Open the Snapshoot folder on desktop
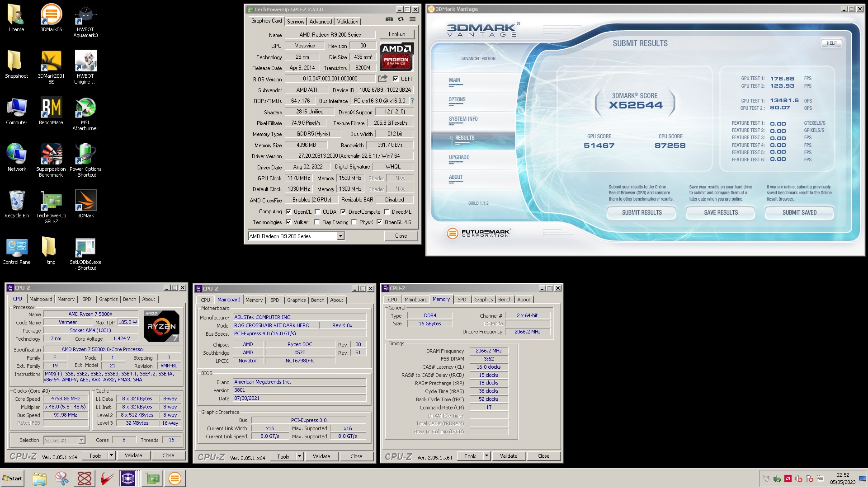Image resolution: width=868 pixels, height=488 pixels. 17,64
